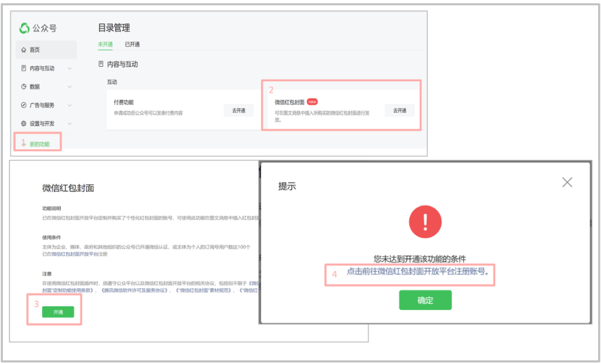Switch to the 未开通 tab

[x=105, y=45]
